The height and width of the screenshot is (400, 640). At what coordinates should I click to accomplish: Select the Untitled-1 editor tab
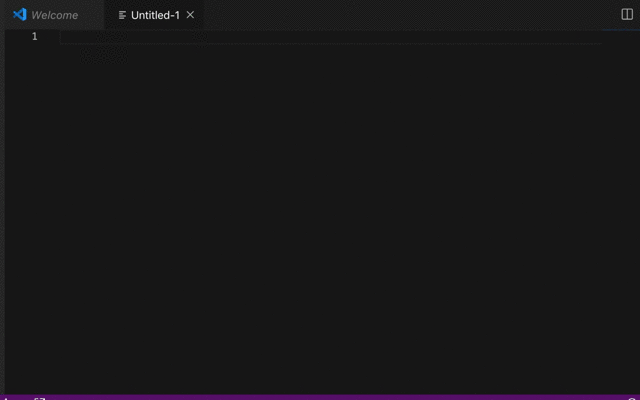(155, 15)
